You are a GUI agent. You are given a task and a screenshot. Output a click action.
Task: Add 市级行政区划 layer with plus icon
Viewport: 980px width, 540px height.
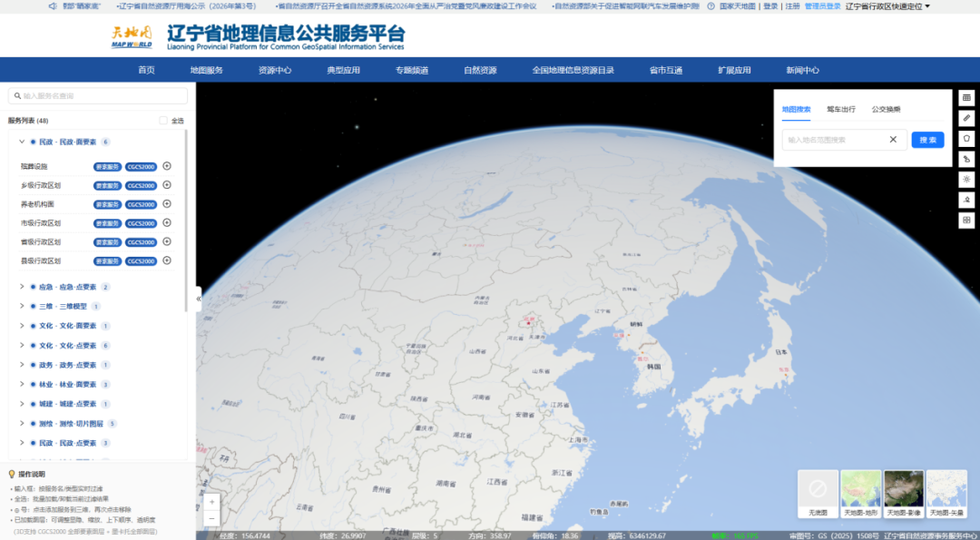pyautogui.click(x=167, y=222)
